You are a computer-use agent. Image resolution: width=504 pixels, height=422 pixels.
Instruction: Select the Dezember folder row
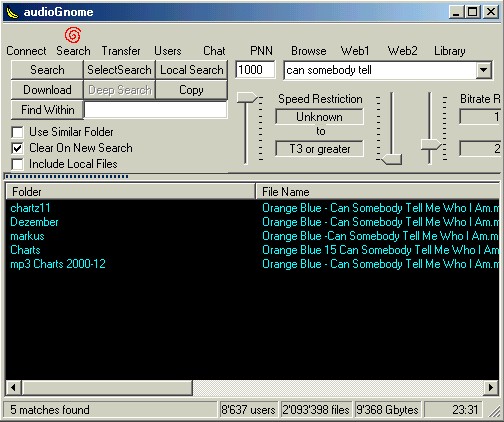34,222
